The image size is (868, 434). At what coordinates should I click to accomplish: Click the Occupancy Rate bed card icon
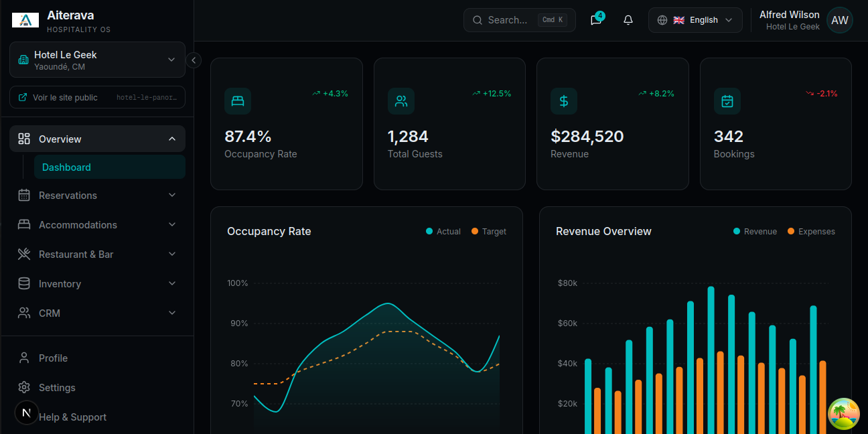coord(238,101)
